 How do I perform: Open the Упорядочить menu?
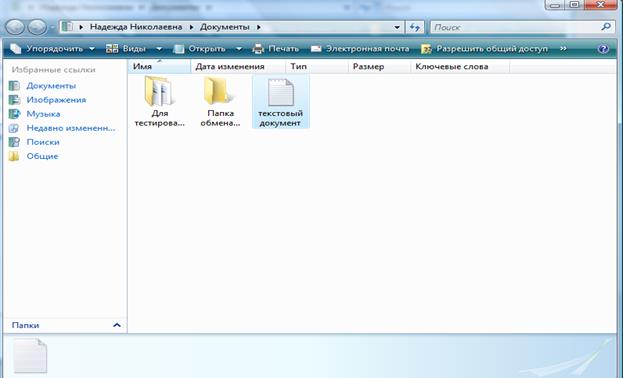[52, 49]
